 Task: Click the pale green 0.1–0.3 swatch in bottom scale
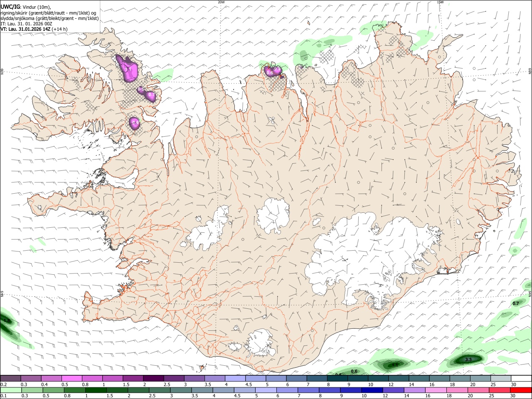[10, 390]
